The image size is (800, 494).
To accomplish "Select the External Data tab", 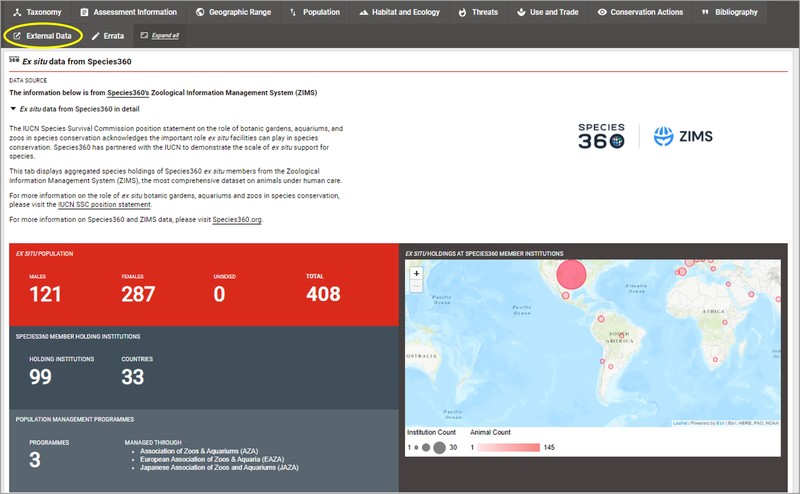I will click(x=42, y=36).
